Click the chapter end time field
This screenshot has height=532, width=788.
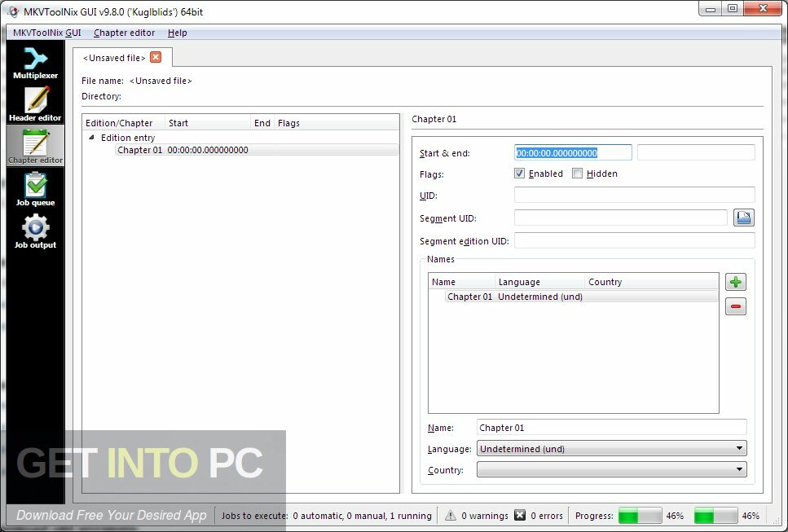[x=696, y=152]
